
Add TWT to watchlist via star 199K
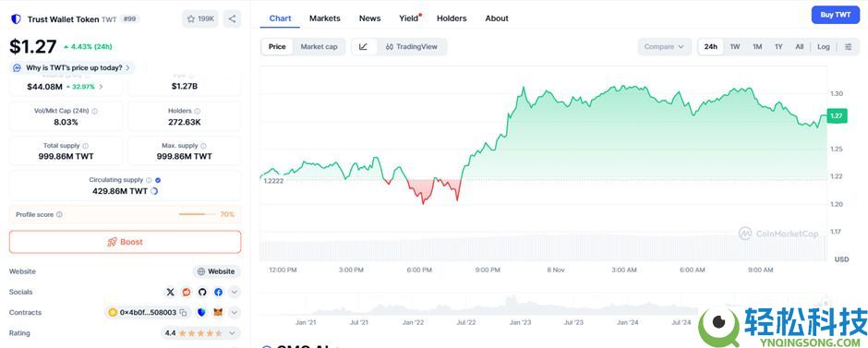point(200,18)
